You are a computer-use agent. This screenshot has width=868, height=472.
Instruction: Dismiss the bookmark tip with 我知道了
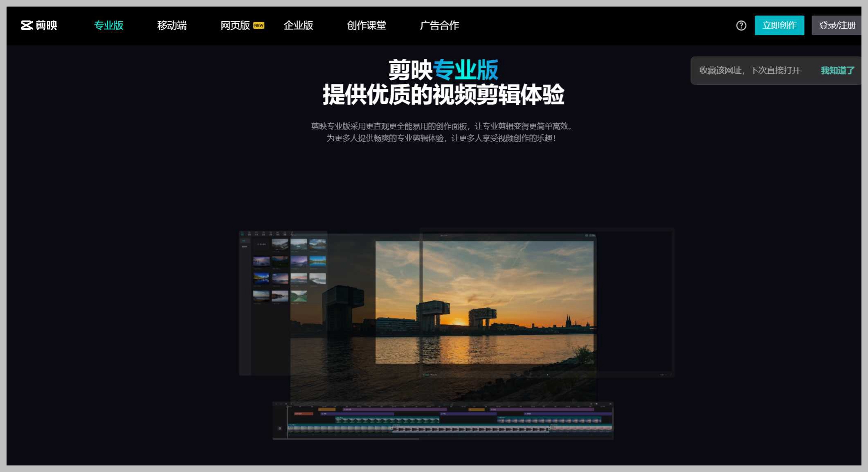837,70
